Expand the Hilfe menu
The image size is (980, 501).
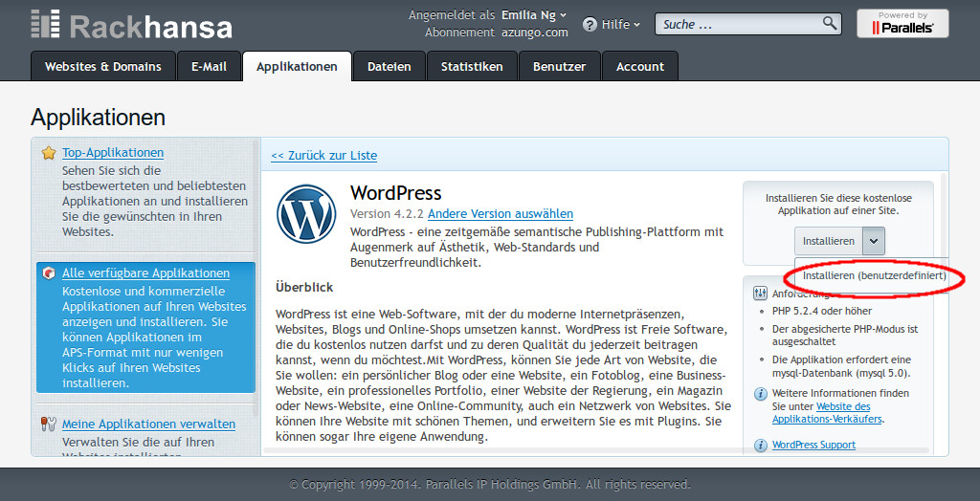(620, 24)
